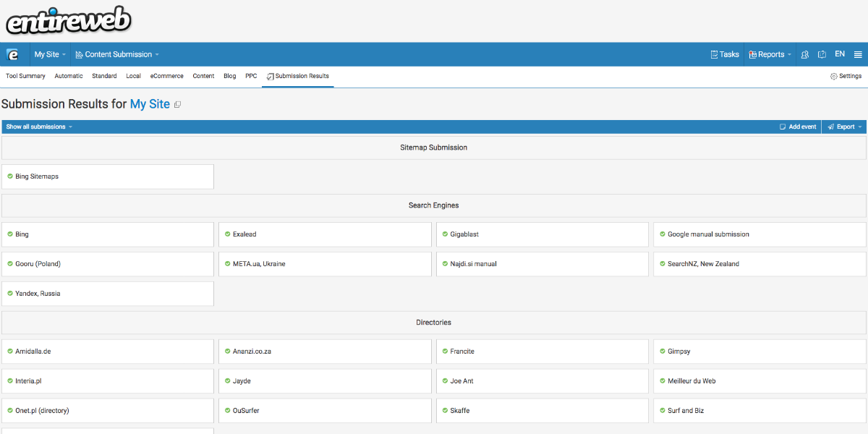Select the Jayde directory entry

click(325, 381)
